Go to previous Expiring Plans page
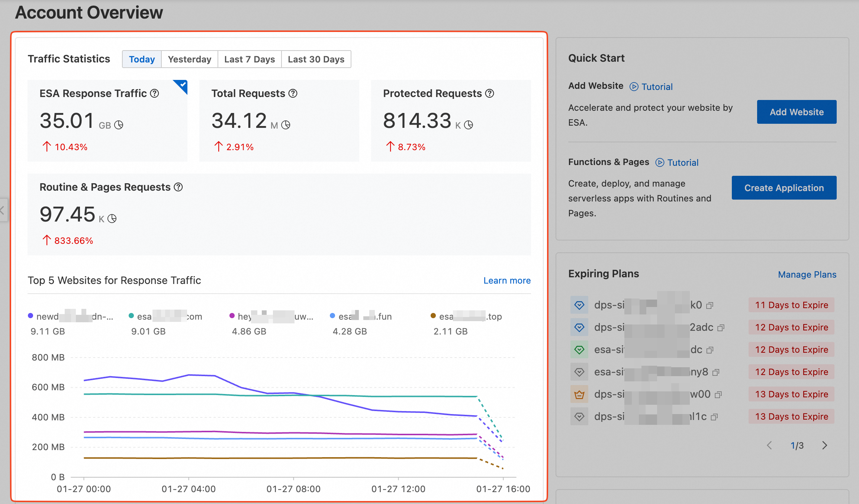 click(x=769, y=445)
